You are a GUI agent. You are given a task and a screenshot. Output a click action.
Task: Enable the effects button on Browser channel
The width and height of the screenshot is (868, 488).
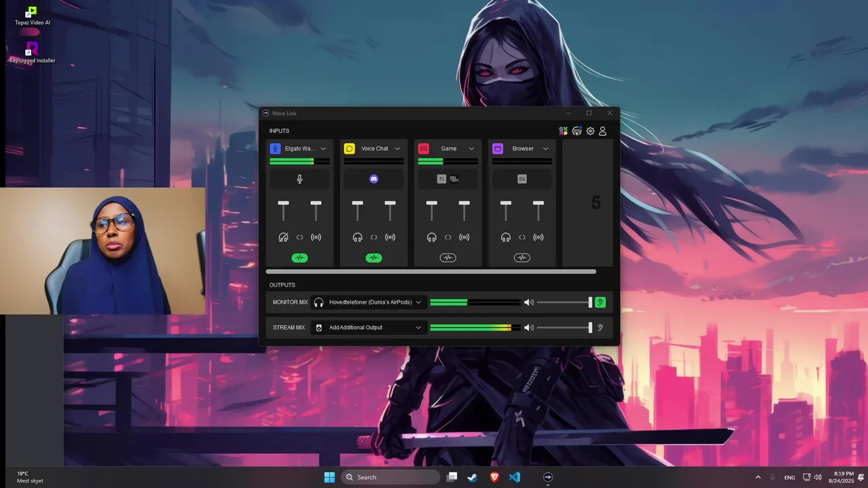(x=522, y=258)
